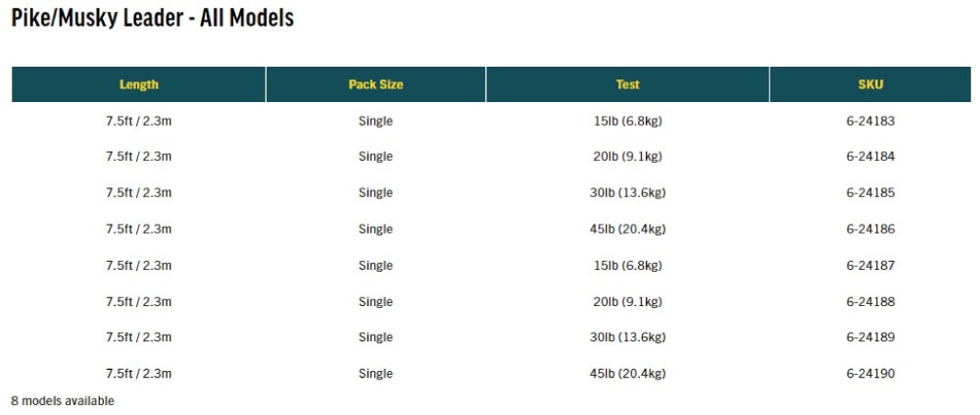
Task: Click 20lb (9.1kg) test for SKU 6-24188
Action: (x=627, y=302)
